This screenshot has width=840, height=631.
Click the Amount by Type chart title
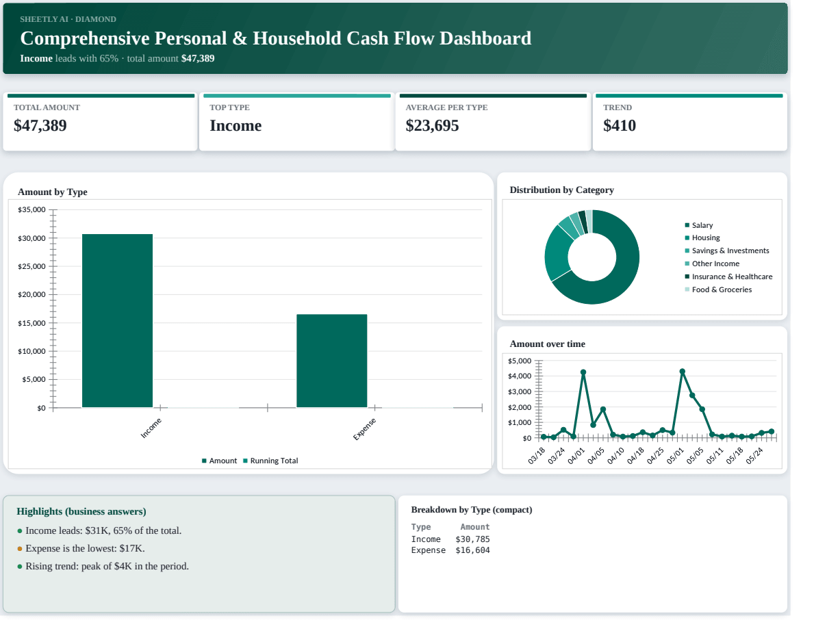click(53, 192)
